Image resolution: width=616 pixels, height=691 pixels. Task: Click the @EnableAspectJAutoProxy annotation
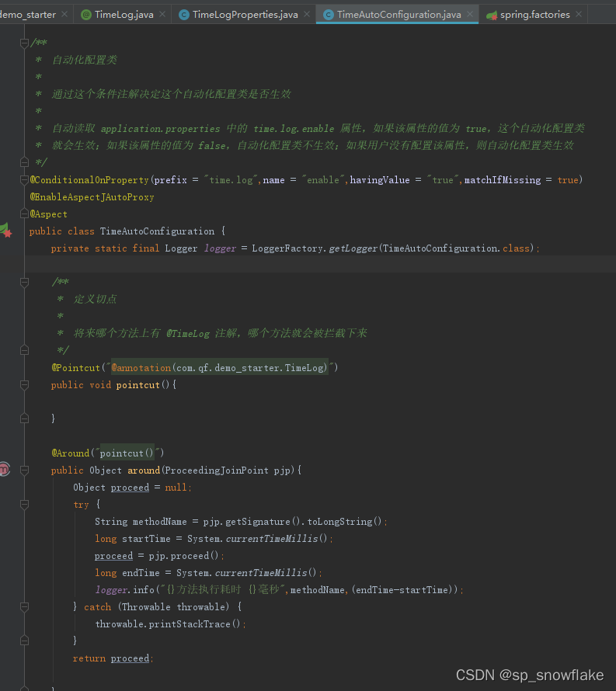point(92,197)
